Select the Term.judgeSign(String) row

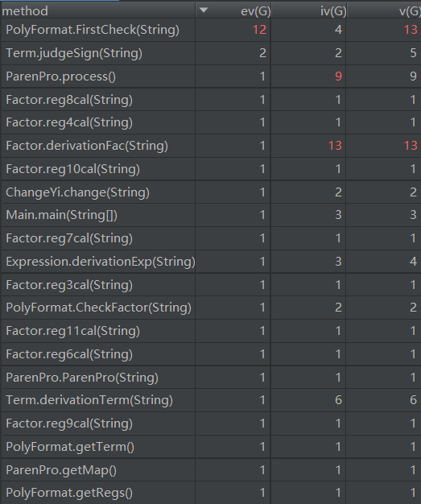pos(211,53)
